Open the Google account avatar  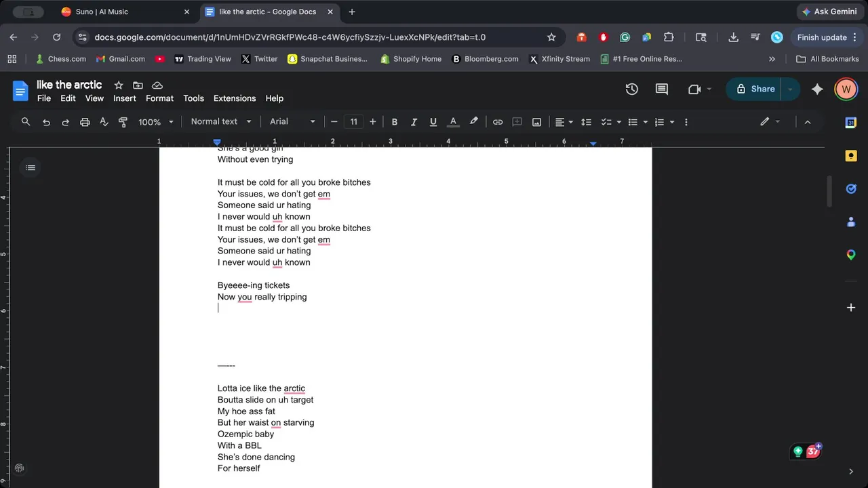pyautogui.click(x=846, y=89)
